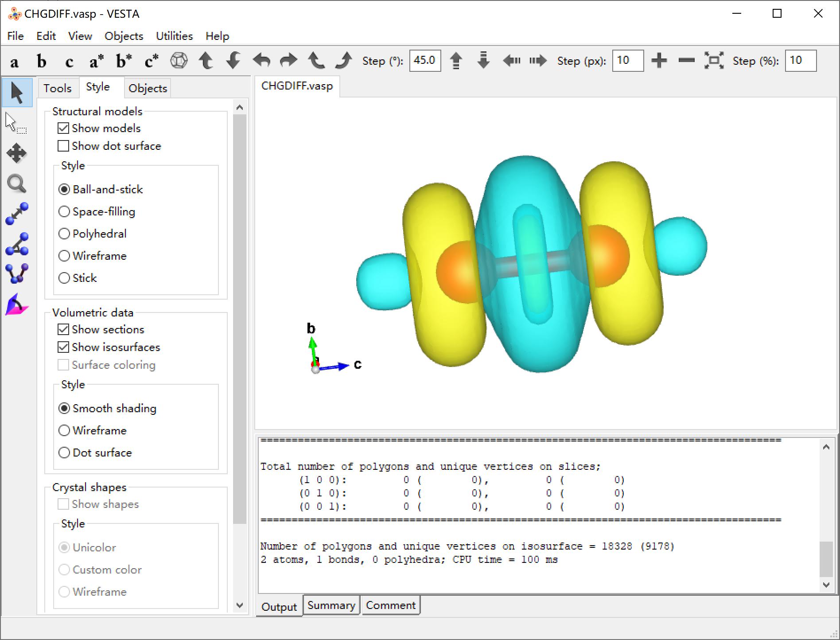Select the Space-filling style
Screen dimensions: 840x640
coord(64,211)
